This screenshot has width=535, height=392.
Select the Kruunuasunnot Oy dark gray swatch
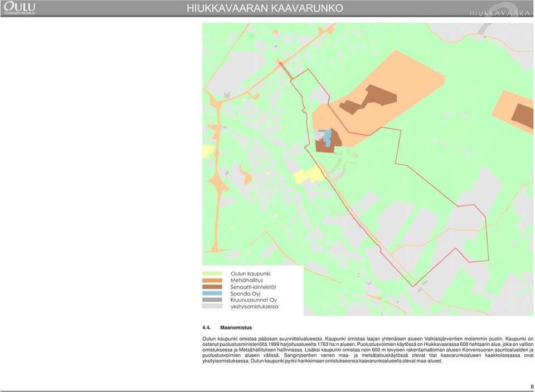pyautogui.click(x=212, y=300)
